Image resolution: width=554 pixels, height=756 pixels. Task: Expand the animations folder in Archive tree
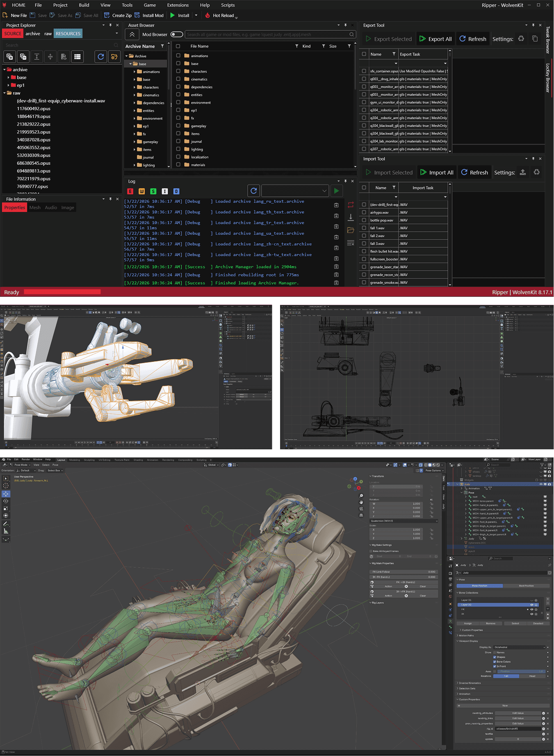[x=135, y=72]
